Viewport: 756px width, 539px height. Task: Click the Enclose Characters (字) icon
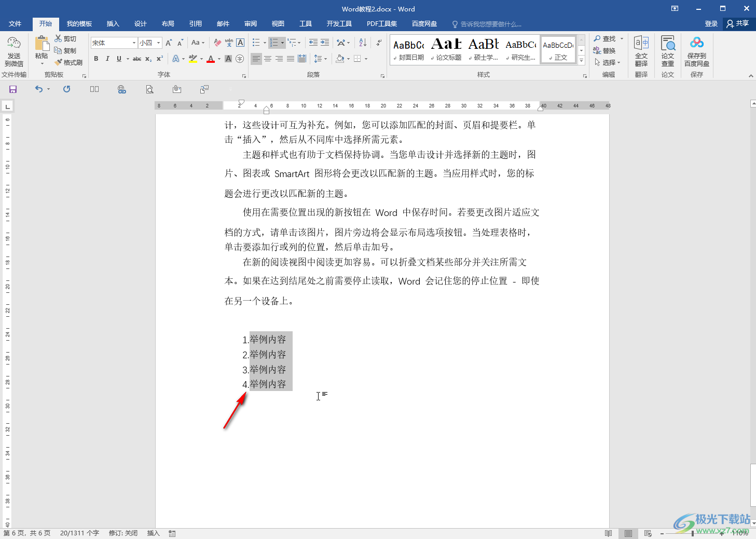[x=240, y=59]
